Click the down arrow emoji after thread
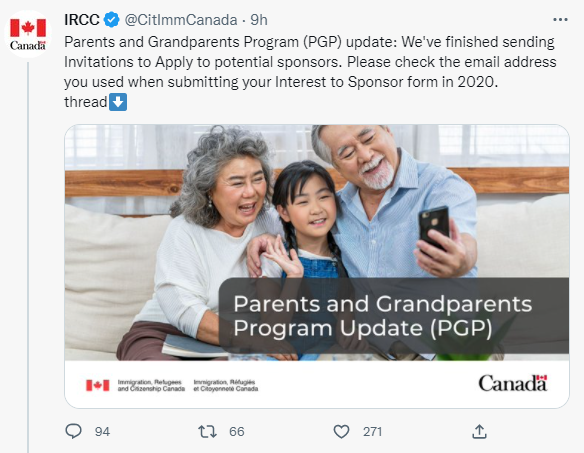The image size is (584, 453). [x=118, y=102]
